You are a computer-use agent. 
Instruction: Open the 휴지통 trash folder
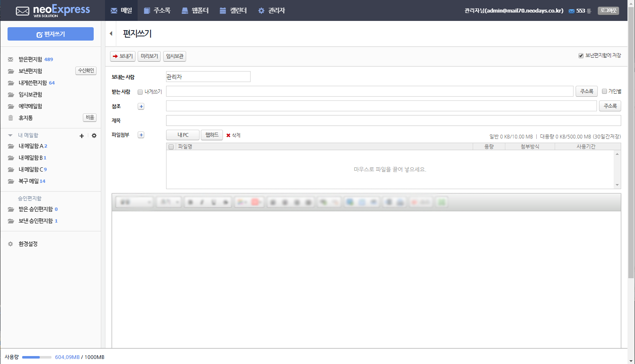point(26,118)
